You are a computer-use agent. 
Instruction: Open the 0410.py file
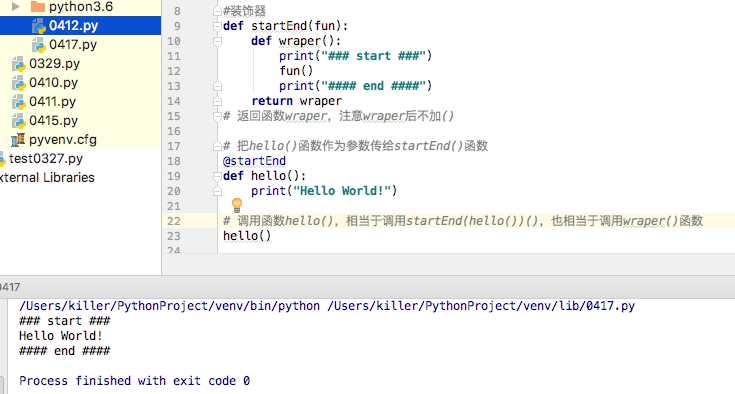(53, 82)
